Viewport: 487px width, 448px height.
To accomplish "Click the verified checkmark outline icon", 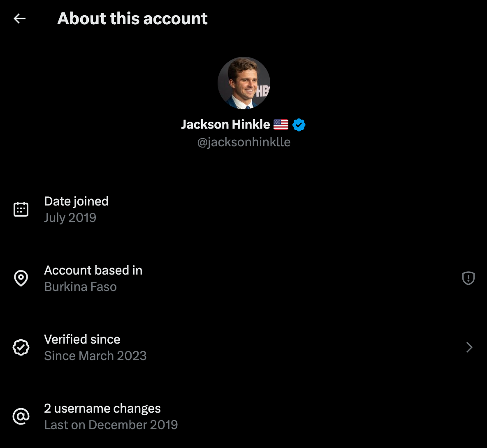I will tap(21, 347).
